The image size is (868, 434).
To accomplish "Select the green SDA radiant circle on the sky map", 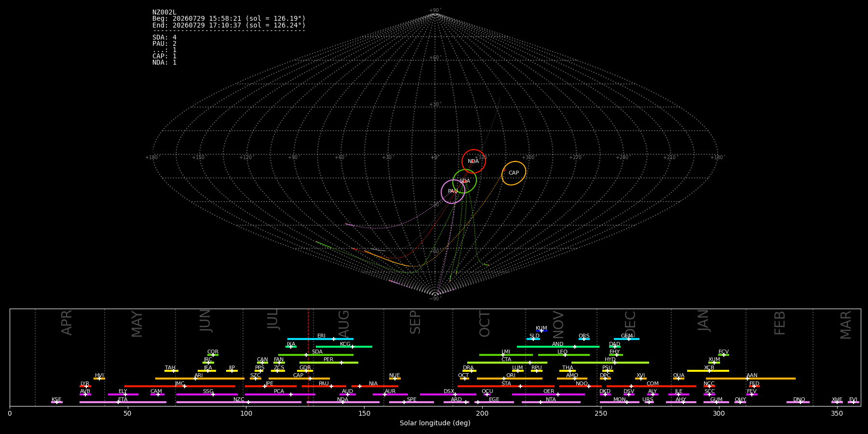I will (x=464, y=181).
